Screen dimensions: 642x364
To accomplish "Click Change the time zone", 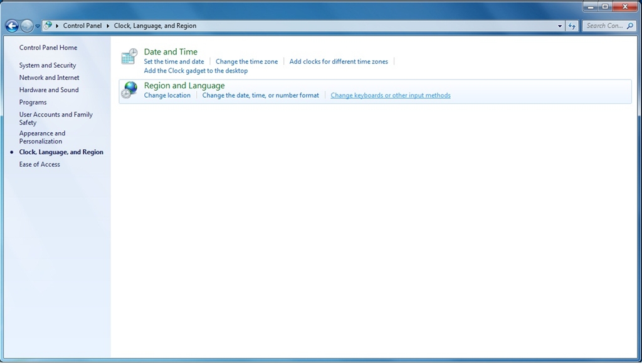I will (246, 61).
